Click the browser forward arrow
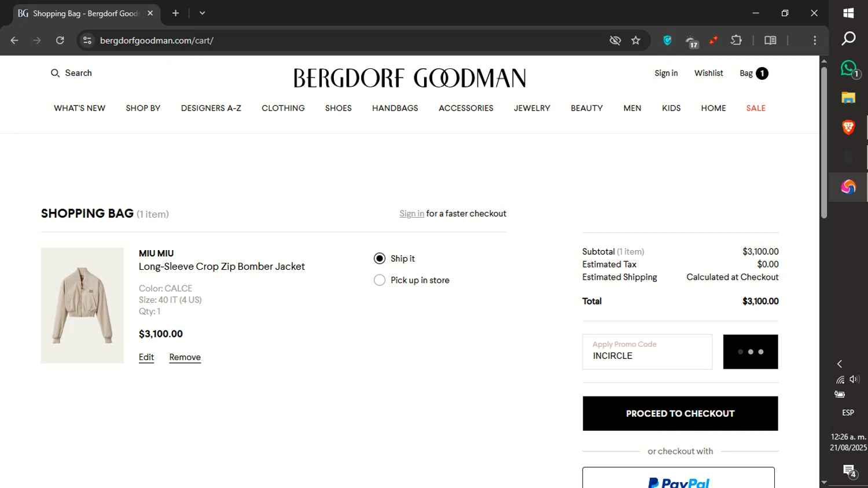This screenshot has width=868, height=488. coord(37,41)
